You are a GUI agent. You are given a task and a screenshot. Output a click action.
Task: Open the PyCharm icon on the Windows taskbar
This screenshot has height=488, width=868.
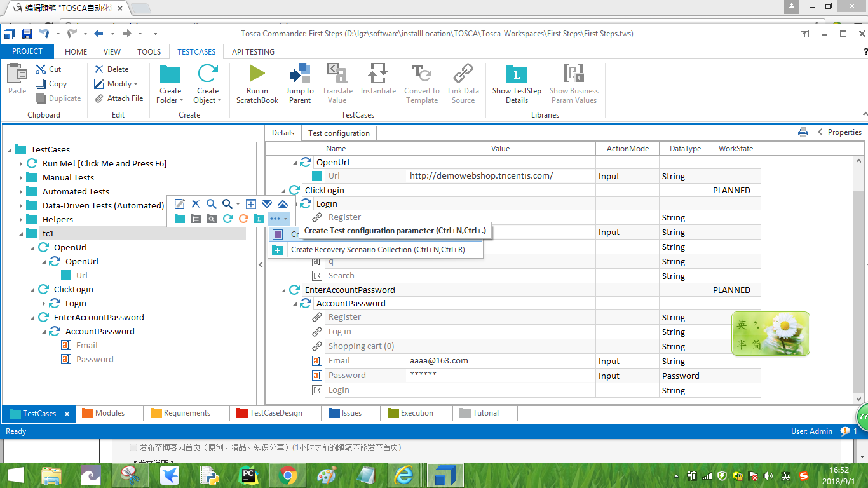(x=248, y=475)
